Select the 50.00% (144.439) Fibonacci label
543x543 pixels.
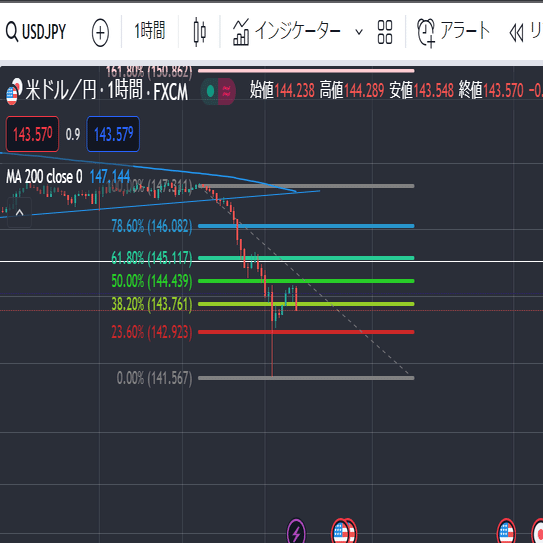pyautogui.click(x=152, y=281)
